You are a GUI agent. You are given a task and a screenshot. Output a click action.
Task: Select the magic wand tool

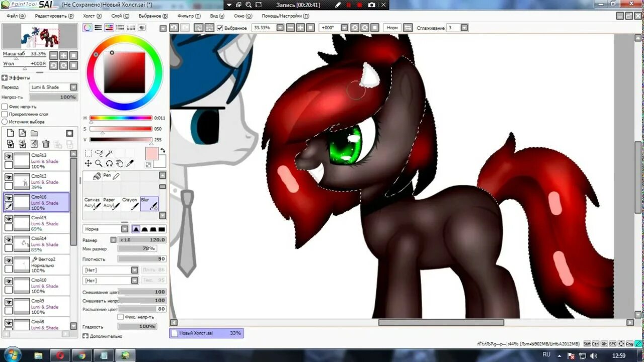point(109,153)
